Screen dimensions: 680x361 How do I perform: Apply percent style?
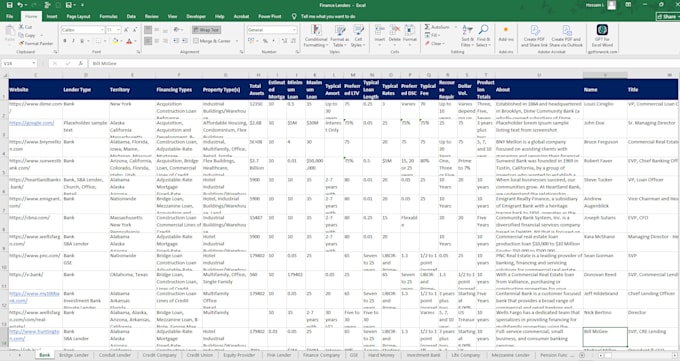(x=265, y=41)
